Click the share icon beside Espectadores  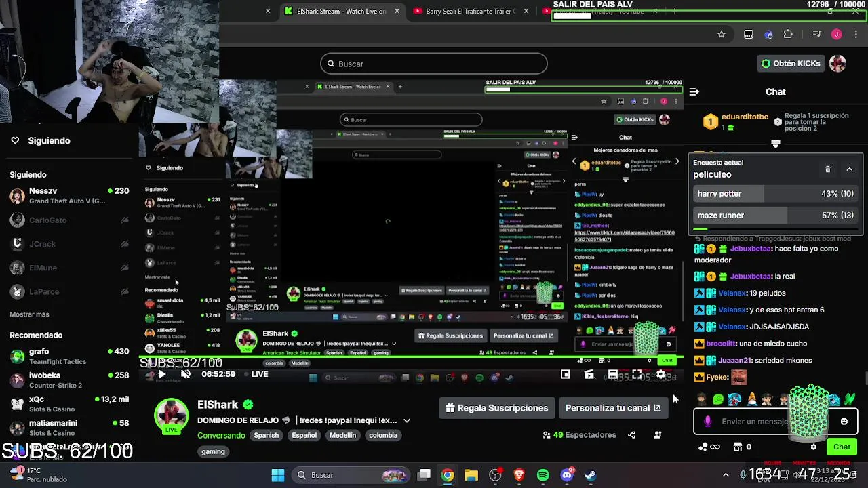[x=631, y=435]
